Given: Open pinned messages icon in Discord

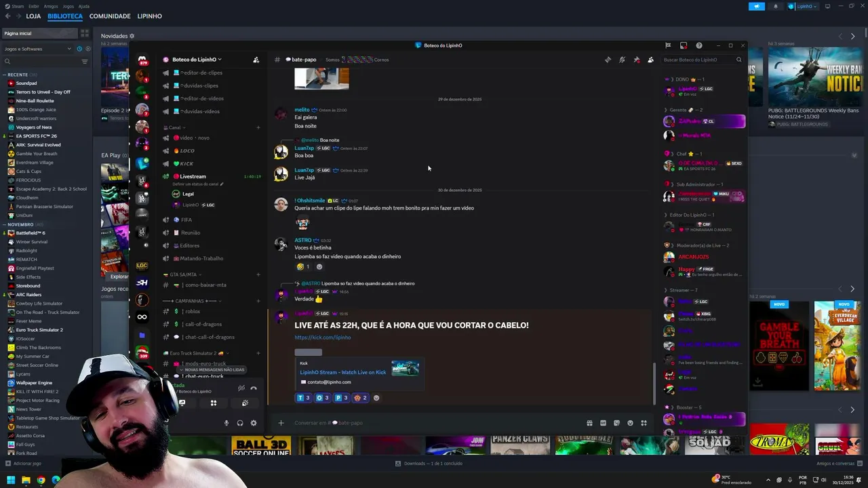Looking at the screenshot, I should tap(636, 60).
